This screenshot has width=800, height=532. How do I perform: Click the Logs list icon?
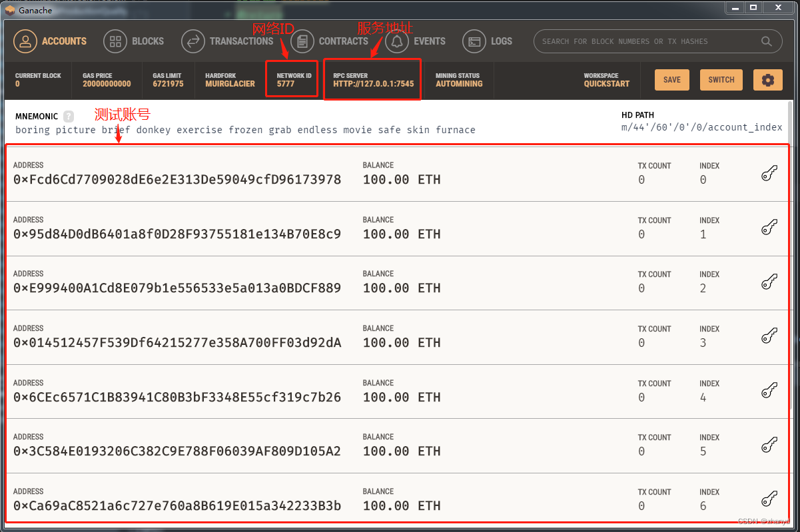(x=474, y=41)
